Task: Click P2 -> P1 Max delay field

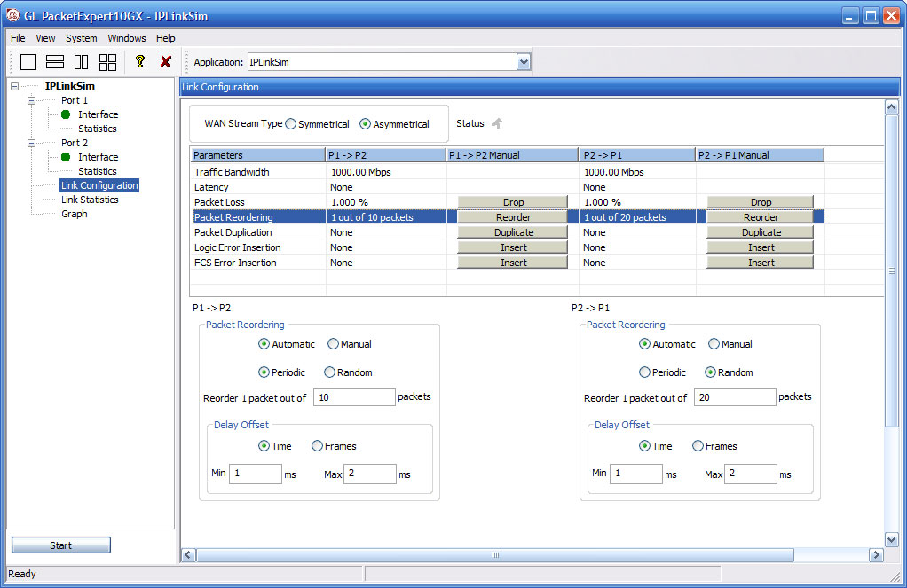Action: pyautogui.click(x=750, y=474)
